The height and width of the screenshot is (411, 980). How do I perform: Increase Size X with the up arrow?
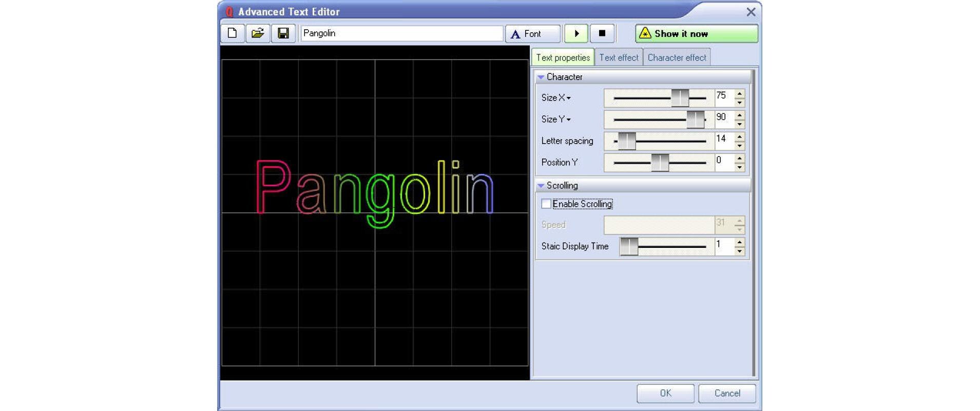[x=739, y=93]
